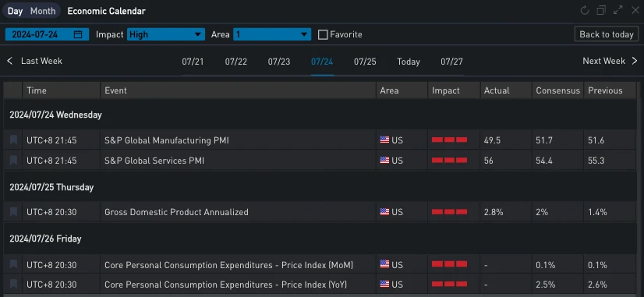The height and width of the screenshot is (297, 644).
Task: Open the calendar picker icon in date field
Action: (78, 34)
